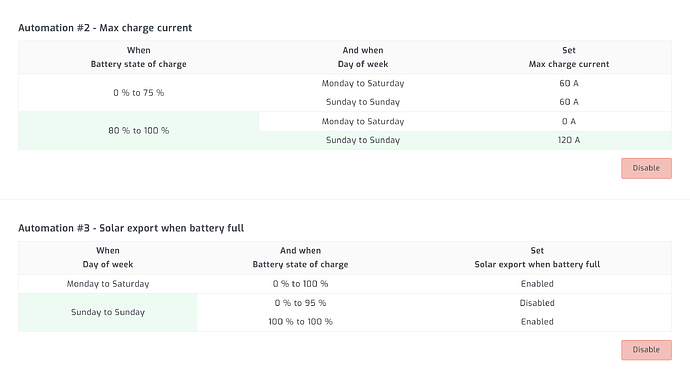Select the 0 % to 75 % battery cell
The width and height of the screenshot is (690, 377).
click(139, 93)
